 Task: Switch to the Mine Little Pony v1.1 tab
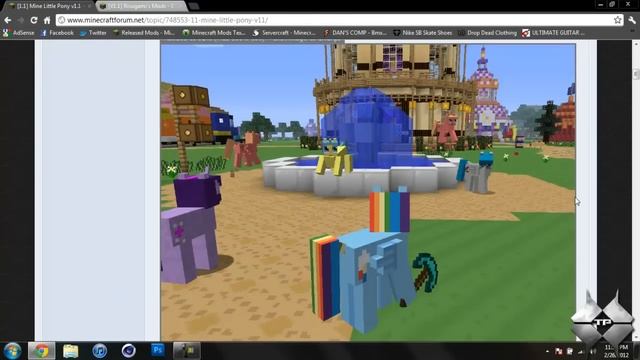click(49, 6)
